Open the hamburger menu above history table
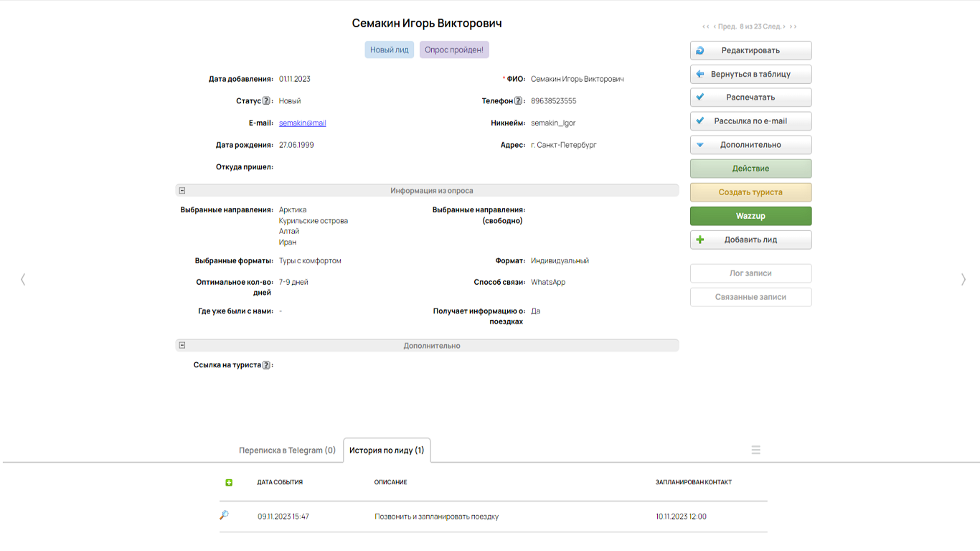980x551 pixels. [x=755, y=450]
